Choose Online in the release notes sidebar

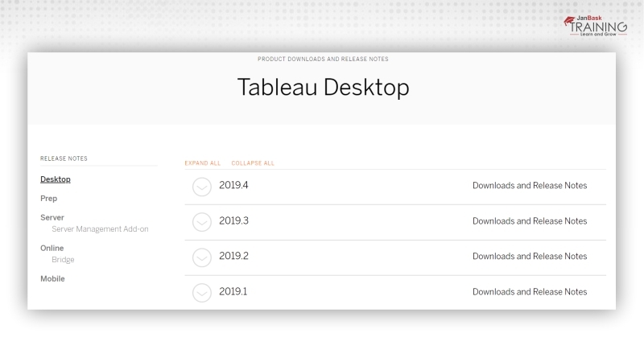[52, 249]
